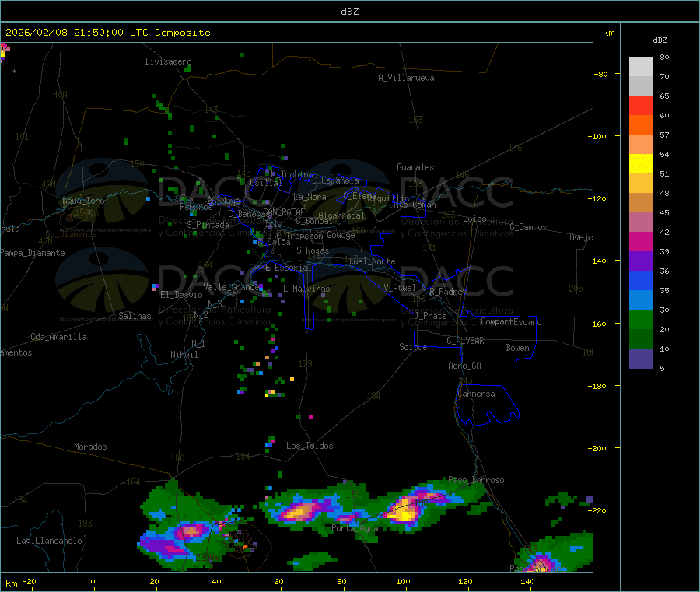
Task: Select the 20 dBZ green legend swatch
Action: click(641, 319)
